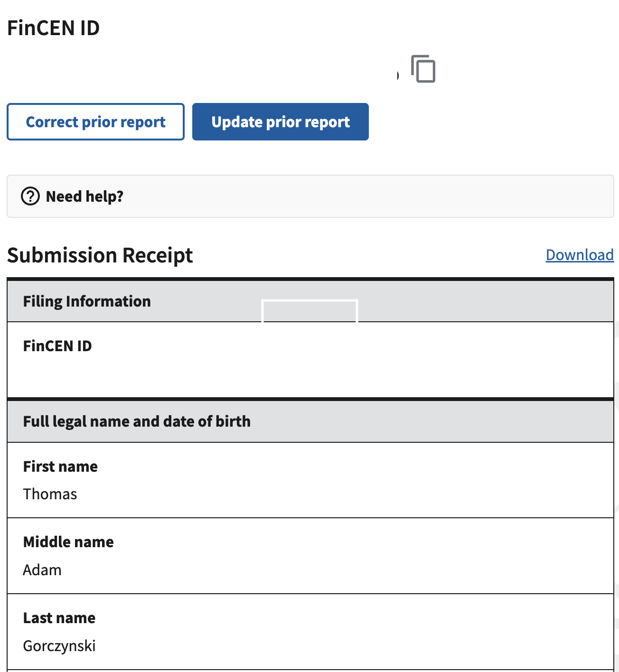Click the Middle name label

pos(68,542)
